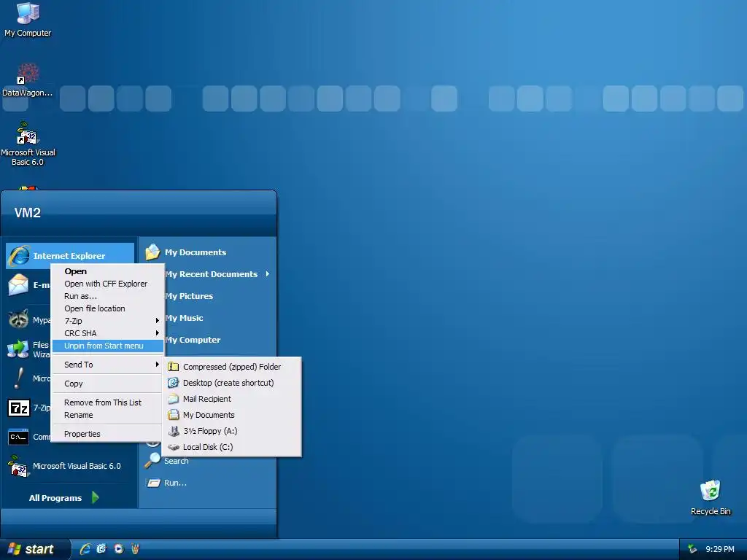
Task: Launch Windows Media Player from Quick Launch
Action: click(x=119, y=549)
